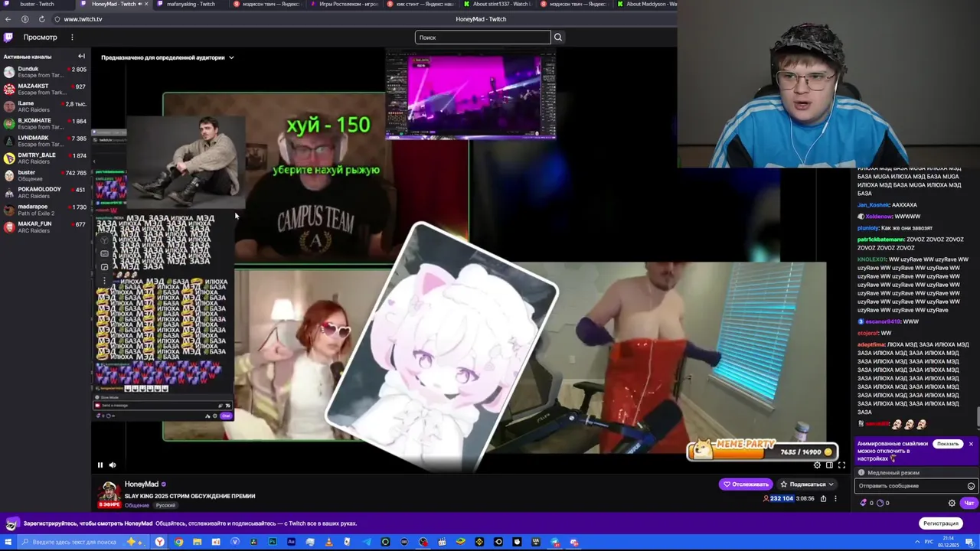The height and width of the screenshot is (551, 980).
Task: Switch to the About Maddyson tab
Action: coord(647,4)
